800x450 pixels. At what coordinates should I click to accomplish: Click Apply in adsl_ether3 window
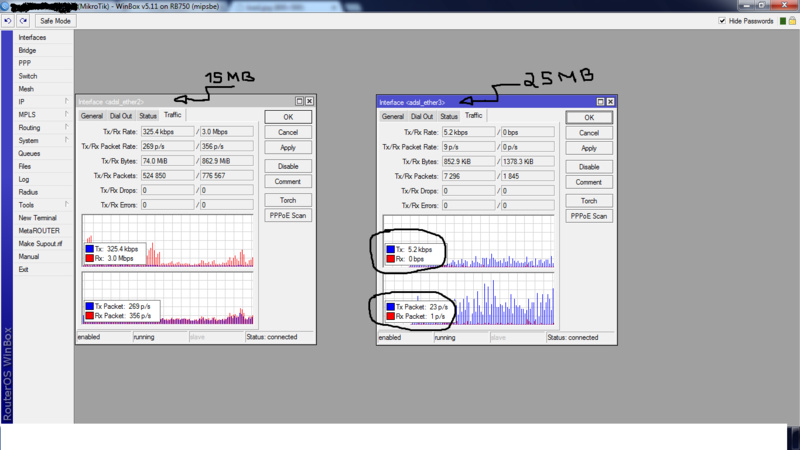(589, 148)
